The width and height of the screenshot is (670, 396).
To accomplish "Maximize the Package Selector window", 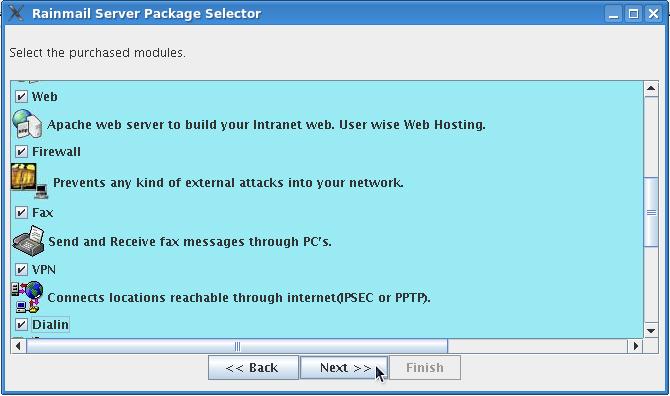I will 633,14.
